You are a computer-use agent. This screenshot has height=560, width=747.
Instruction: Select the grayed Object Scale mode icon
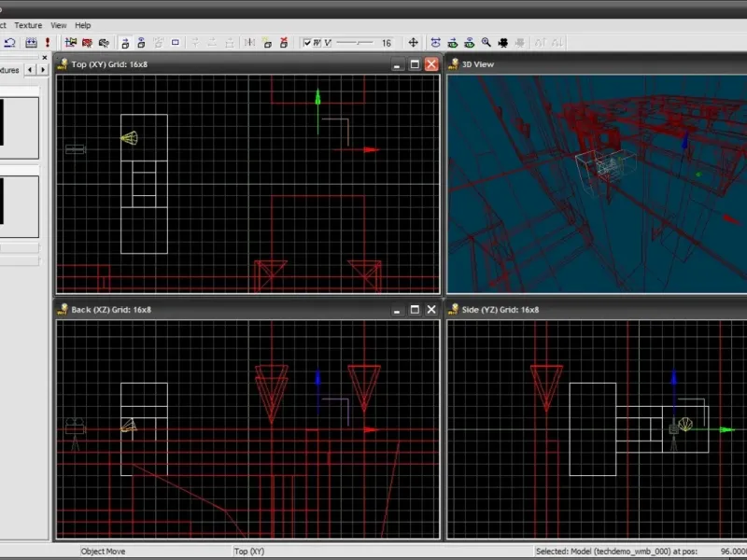click(158, 43)
